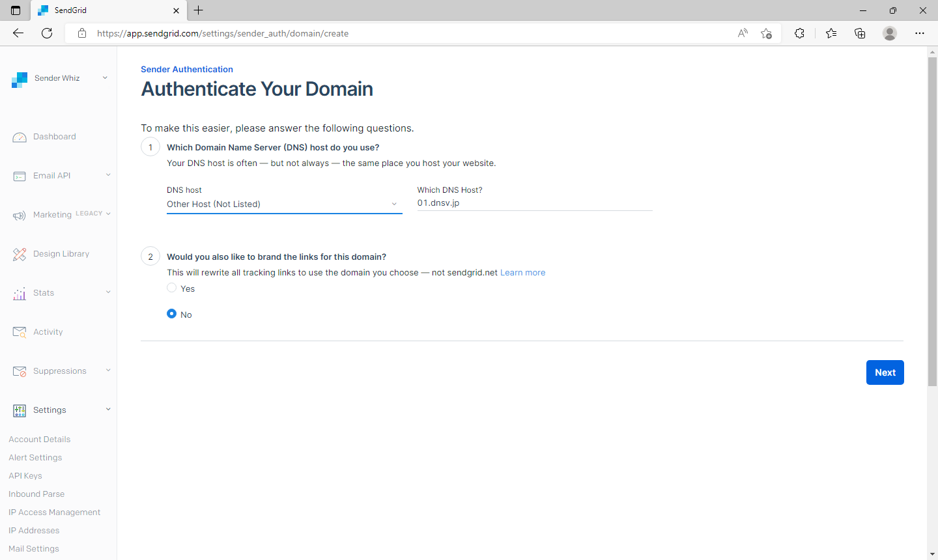Viewport: 938px width, 560px height.
Task: Click the Settings sliders icon
Action: [x=20, y=410]
